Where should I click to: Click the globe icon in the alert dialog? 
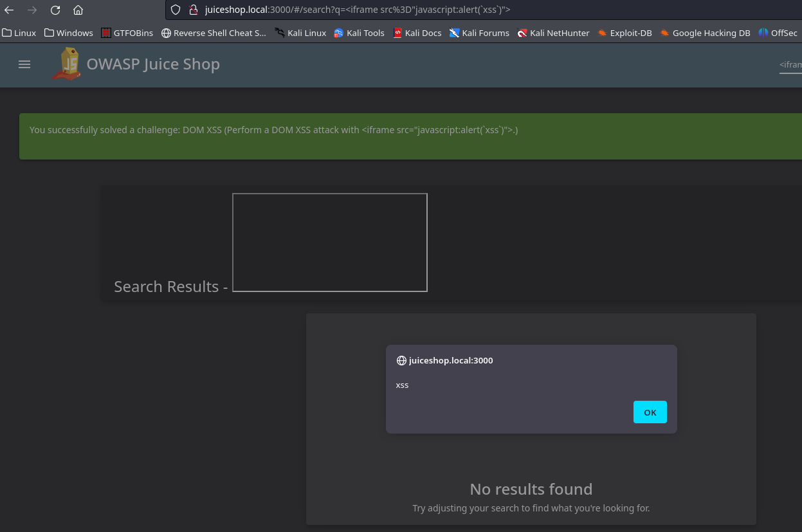401,360
